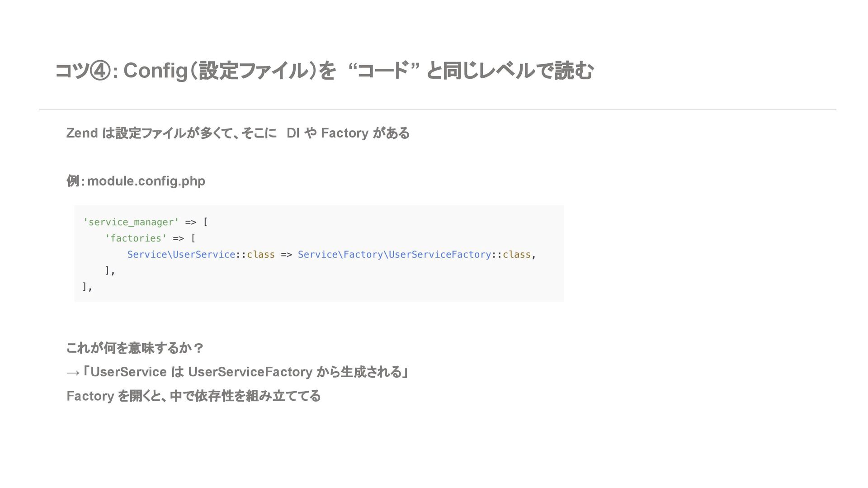Click the arrow symbol before「UserService
868x488 pixels.
point(73,373)
